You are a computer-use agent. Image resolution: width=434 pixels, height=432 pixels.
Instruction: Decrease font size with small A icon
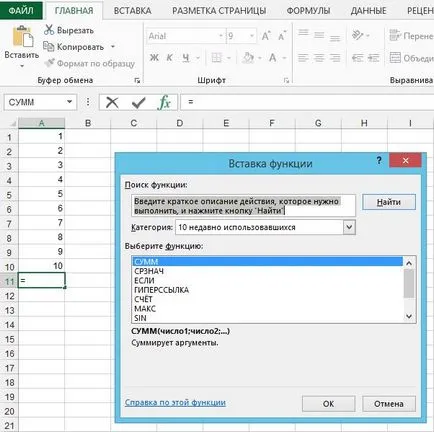click(x=282, y=36)
